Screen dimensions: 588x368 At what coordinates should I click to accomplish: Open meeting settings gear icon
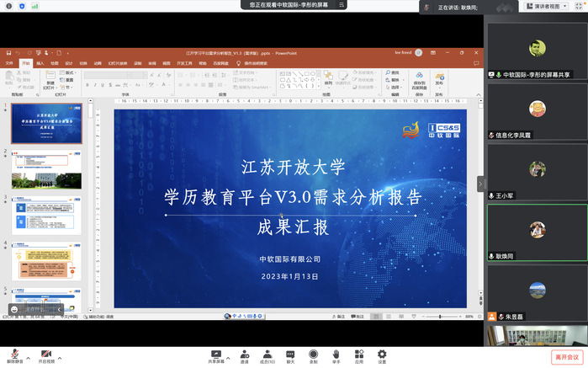382,355
